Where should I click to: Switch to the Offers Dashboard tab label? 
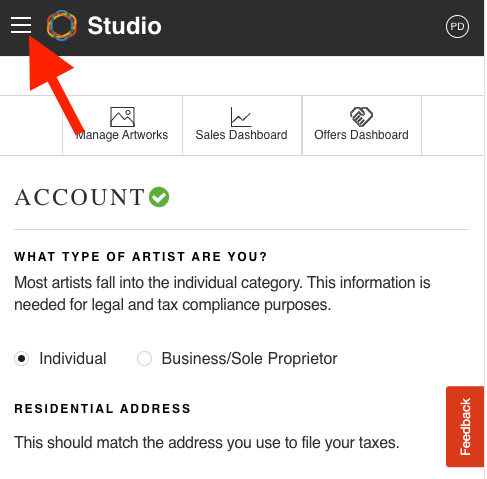pos(361,135)
